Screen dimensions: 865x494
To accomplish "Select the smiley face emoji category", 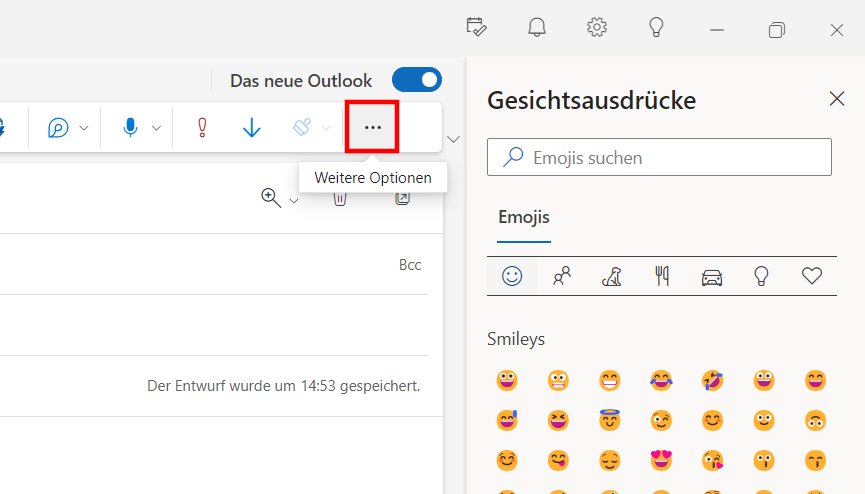I will [512, 276].
